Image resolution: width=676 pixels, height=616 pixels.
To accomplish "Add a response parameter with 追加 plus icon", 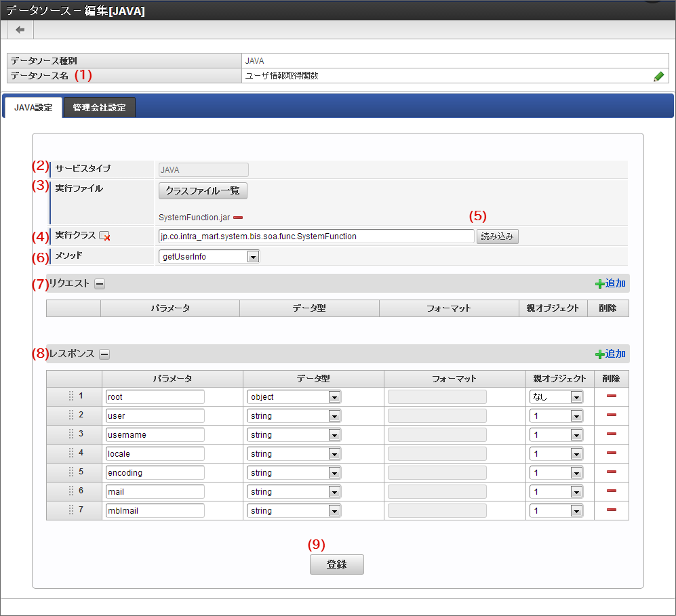I will click(x=610, y=354).
